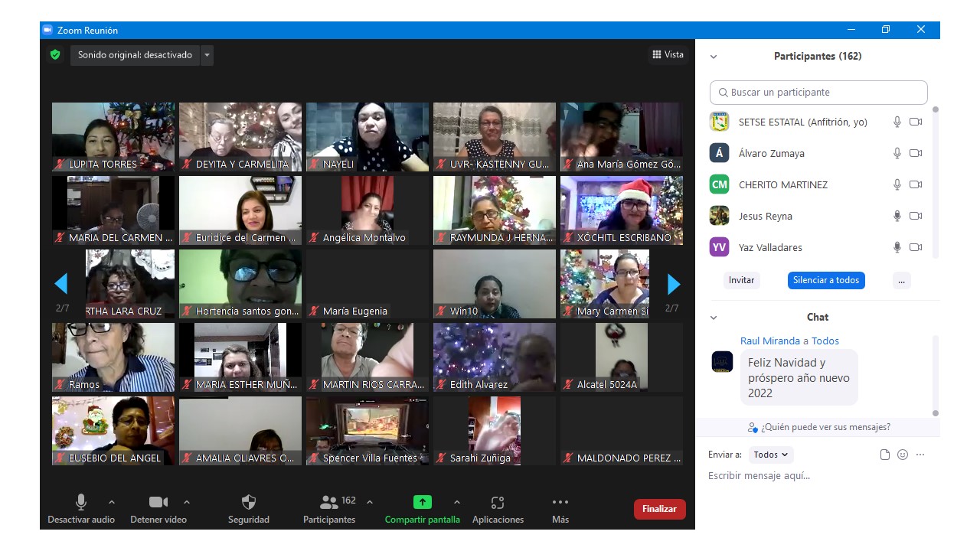The image size is (980, 551).
Task: Expand the Sonido original dropdown arrow
Action: coord(207,55)
